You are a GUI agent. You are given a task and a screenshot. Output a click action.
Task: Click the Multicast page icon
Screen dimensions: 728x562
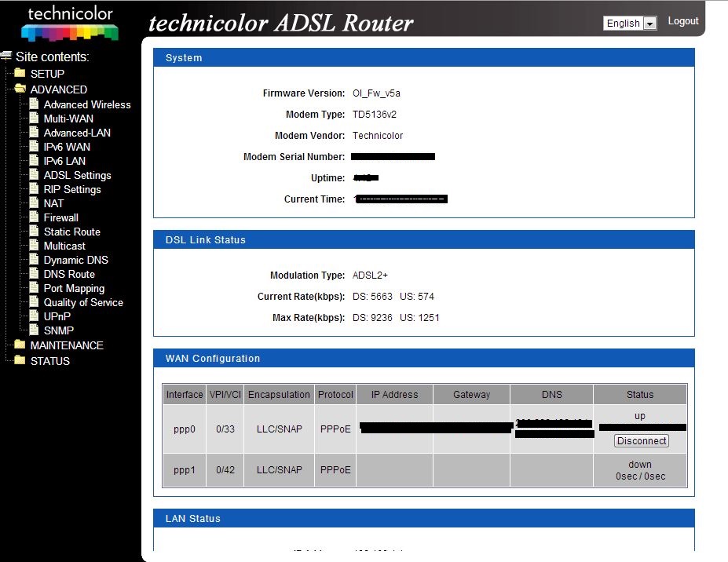[34, 245]
